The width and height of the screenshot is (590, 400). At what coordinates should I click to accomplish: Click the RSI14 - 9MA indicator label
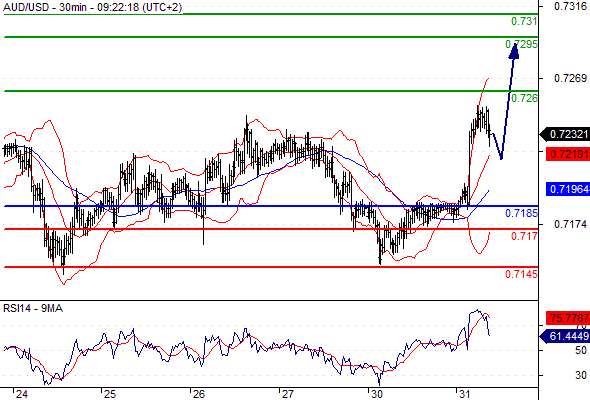coord(33,309)
